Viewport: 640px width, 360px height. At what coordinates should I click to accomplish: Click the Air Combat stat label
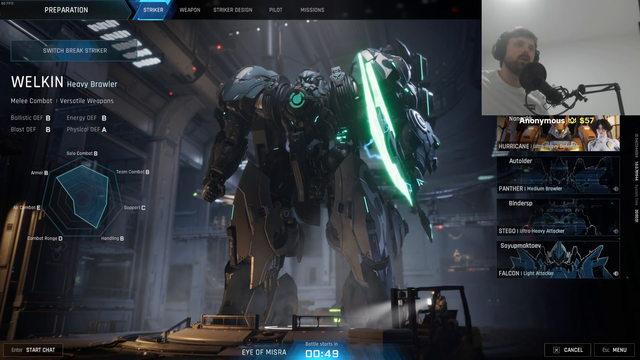click(x=27, y=208)
